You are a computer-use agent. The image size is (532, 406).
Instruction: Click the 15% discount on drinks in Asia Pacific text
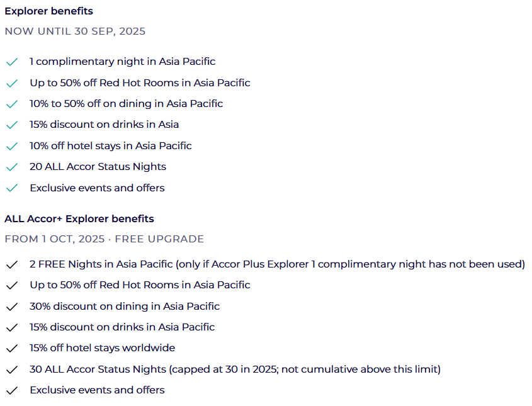click(x=122, y=327)
